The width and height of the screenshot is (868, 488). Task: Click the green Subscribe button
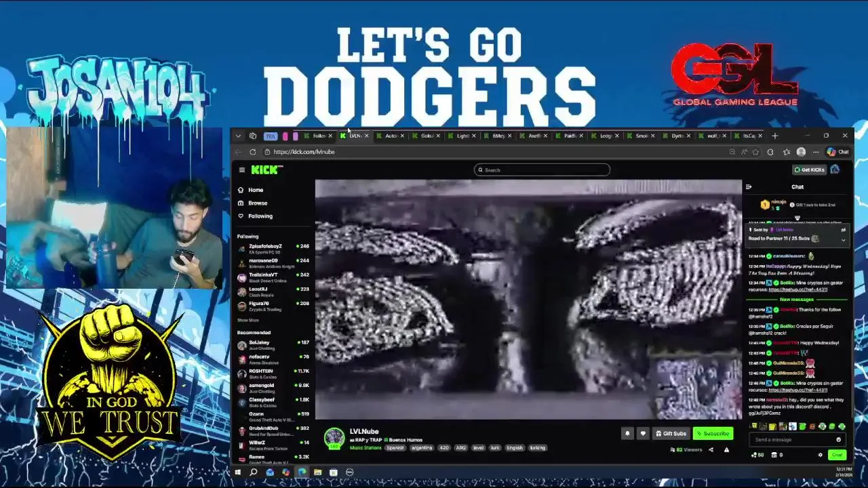click(713, 433)
